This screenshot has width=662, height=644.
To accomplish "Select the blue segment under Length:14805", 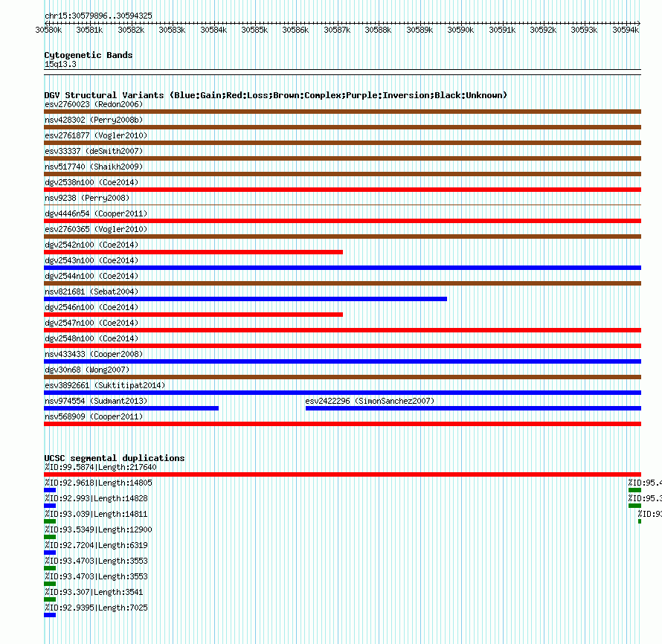I will [x=50, y=490].
